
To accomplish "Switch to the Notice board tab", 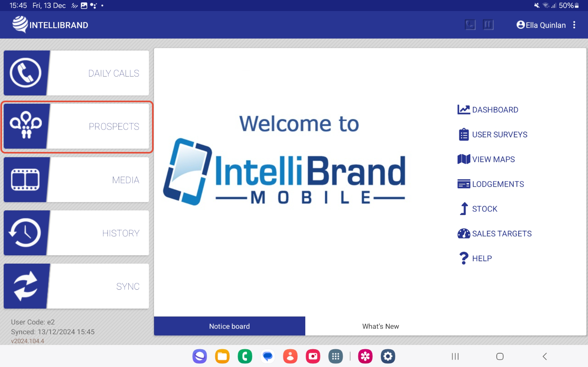I will (229, 326).
